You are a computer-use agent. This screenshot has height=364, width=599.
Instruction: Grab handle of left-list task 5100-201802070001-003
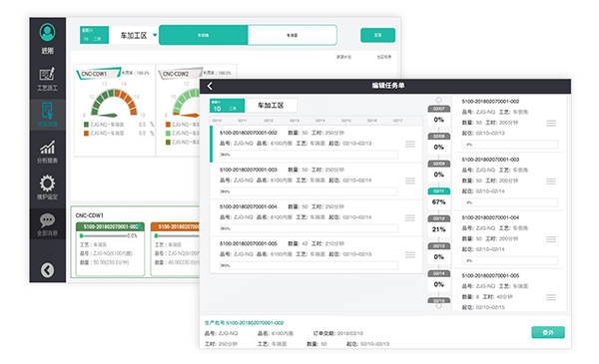pyautogui.click(x=410, y=181)
